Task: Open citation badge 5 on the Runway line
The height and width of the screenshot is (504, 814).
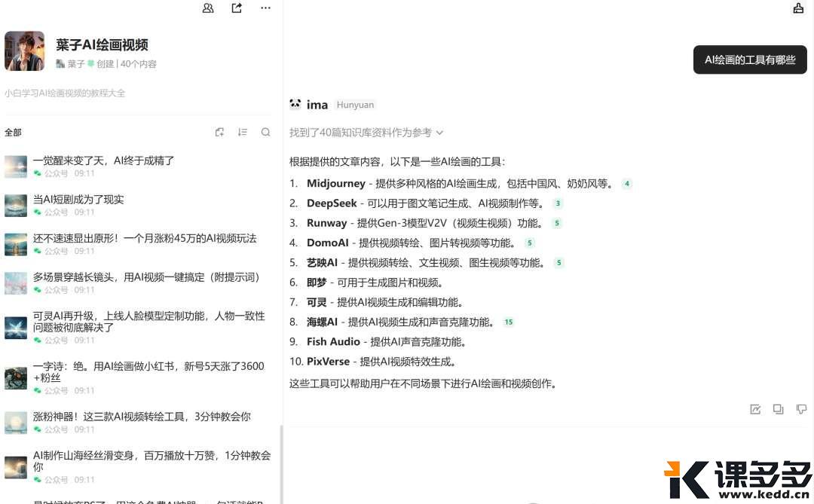Action: 557,223
